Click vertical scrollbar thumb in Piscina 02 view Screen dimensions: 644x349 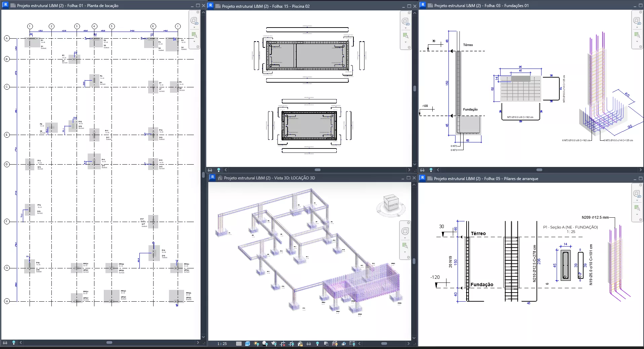pos(415,89)
